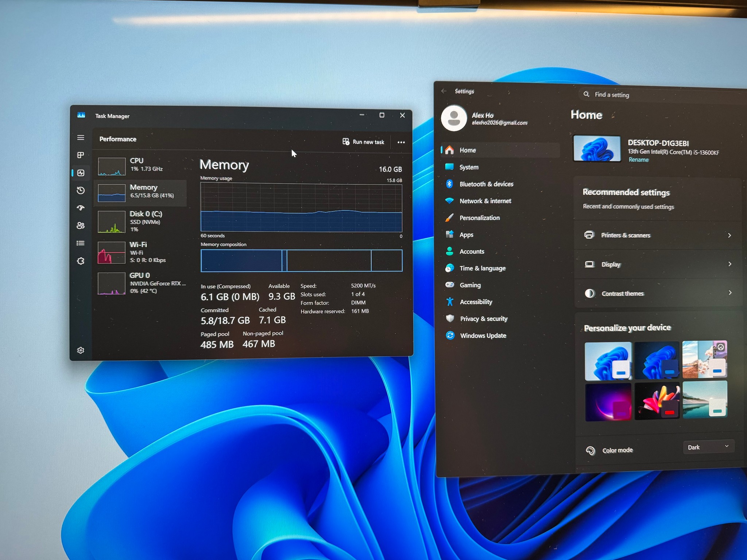The width and height of the screenshot is (747, 560).
Task: Open Gaming settings category
Action: tap(500, 285)
